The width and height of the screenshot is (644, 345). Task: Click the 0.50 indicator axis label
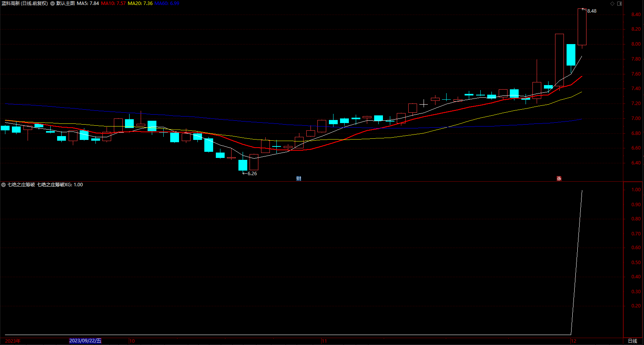pyautogui.click(x=636, y=263)
